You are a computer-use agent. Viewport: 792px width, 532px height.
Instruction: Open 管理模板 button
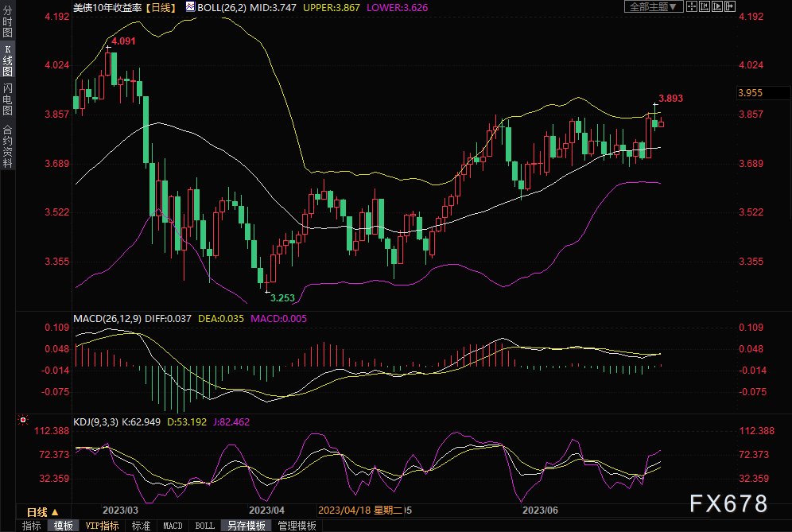(x=297, y=526)
